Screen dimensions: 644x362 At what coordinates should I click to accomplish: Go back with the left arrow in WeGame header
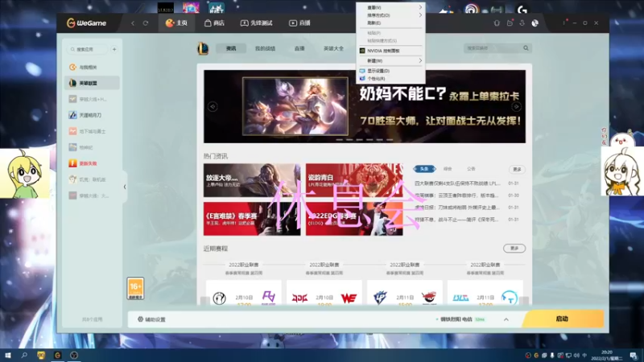(133, 23)
